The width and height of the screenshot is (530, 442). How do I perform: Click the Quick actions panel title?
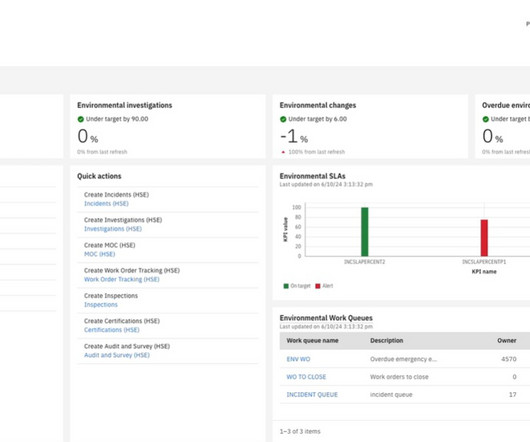coord(99,176)
